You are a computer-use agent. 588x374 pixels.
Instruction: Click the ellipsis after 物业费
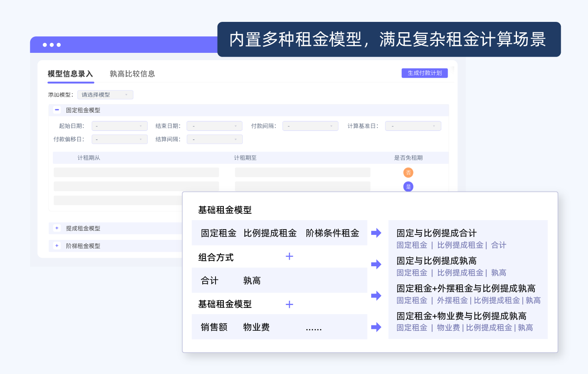pos(314,329)
